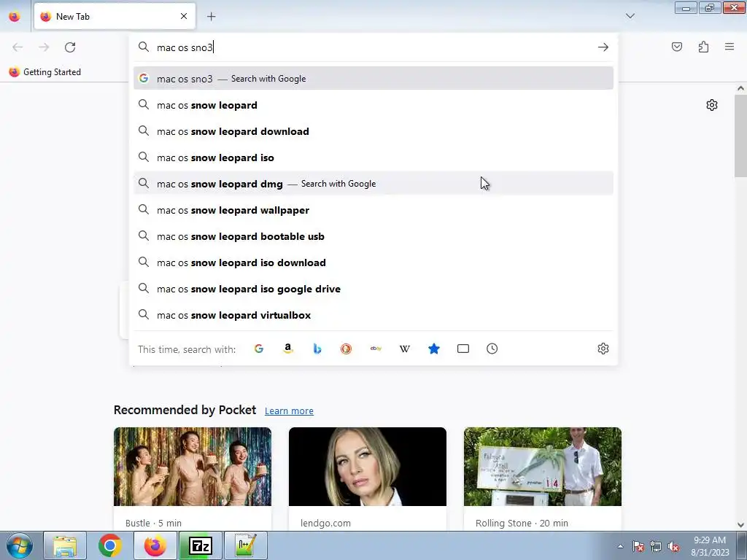Open Firefox View pinned icon
Screen dimensions: 747x560
(15, 17)
